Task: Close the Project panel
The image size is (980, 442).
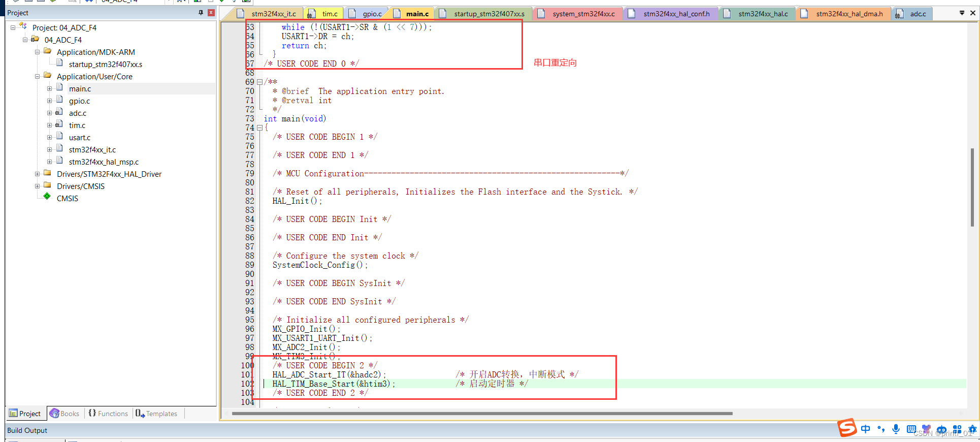Action: coord(211,13)
